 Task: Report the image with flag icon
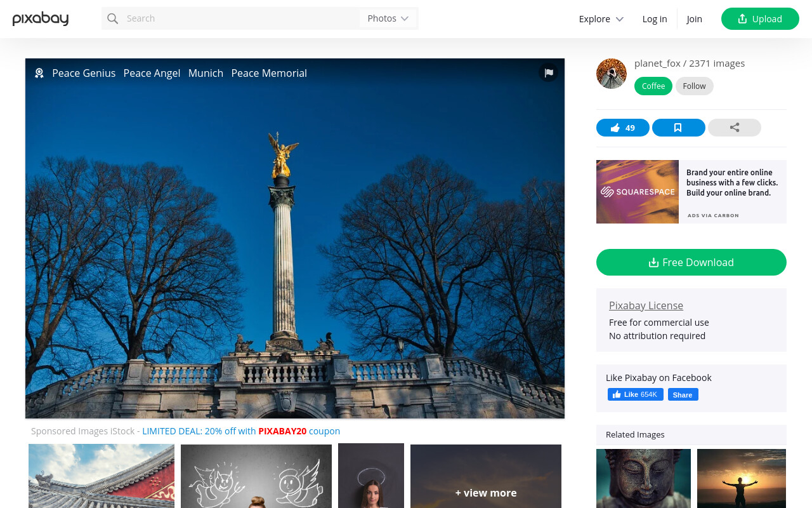pos(549,72)
